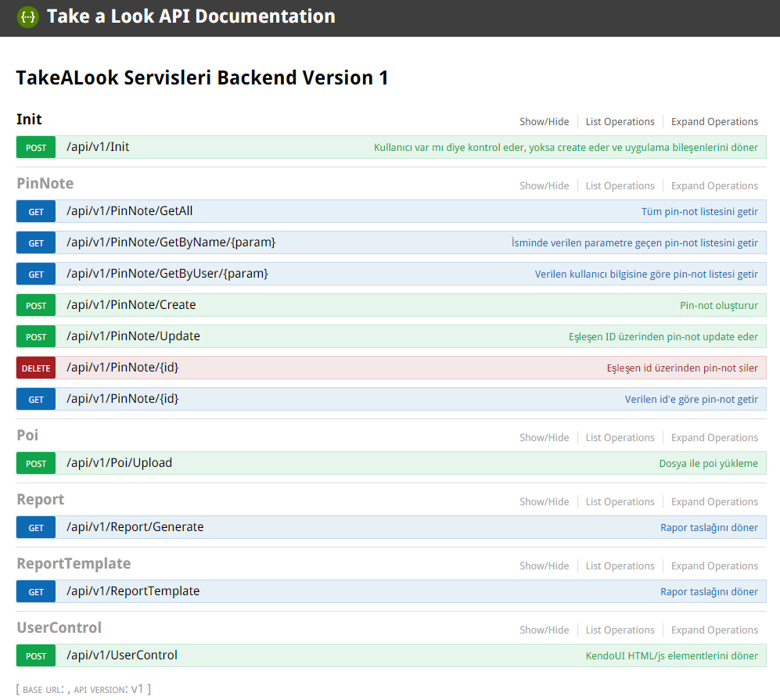780x700 pixels.
Task: Click GET badge for PinNote/GetByName
Action: click(x=36, y=243)
